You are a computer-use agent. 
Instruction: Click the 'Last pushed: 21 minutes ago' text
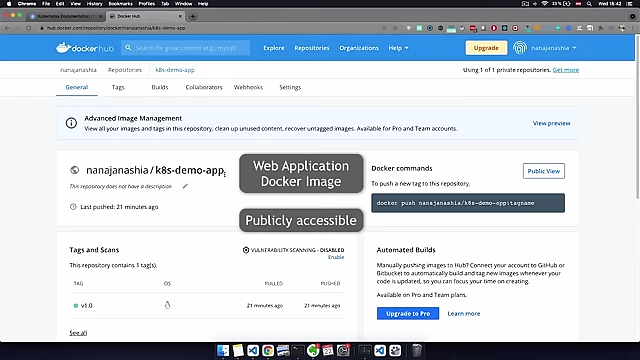[x=119, y=207]
